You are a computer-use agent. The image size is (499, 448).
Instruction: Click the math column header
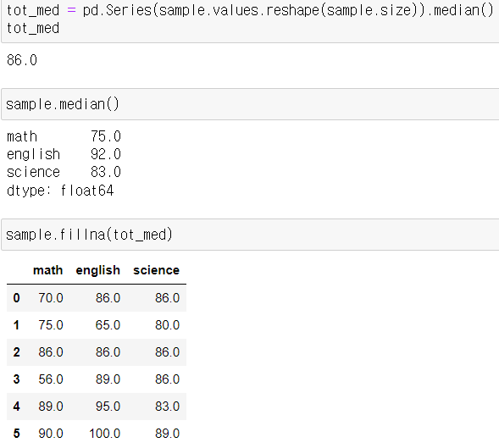point(47,270)
